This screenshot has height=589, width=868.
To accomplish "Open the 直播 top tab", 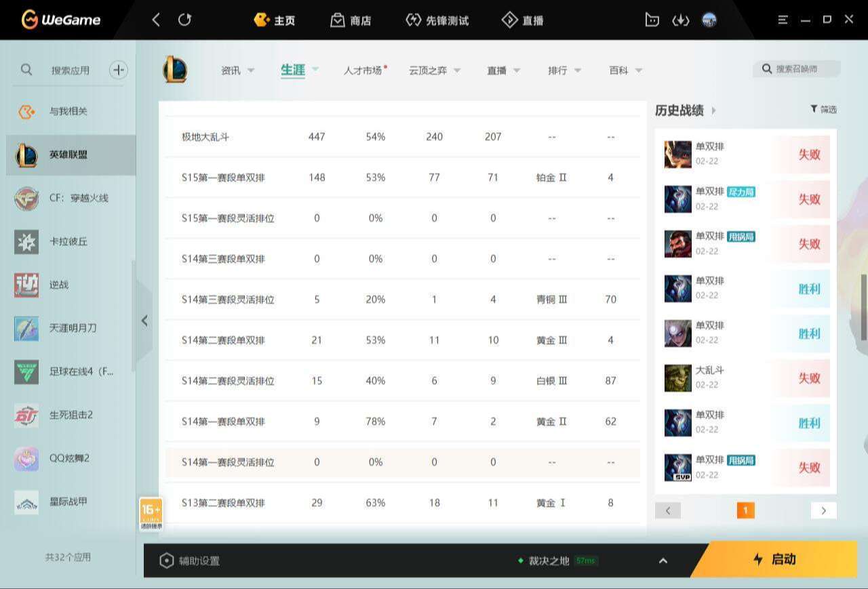I will click(x=522, y=20).
